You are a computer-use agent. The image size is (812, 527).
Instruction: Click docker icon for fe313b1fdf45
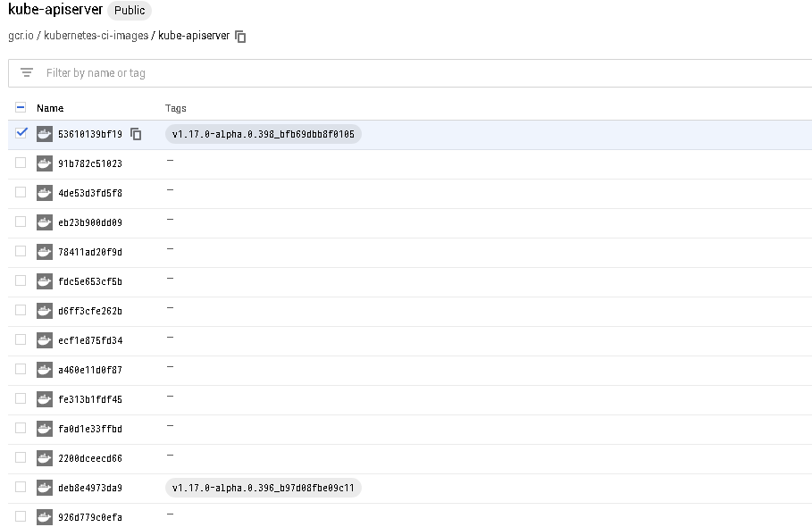tap(45, 399)
